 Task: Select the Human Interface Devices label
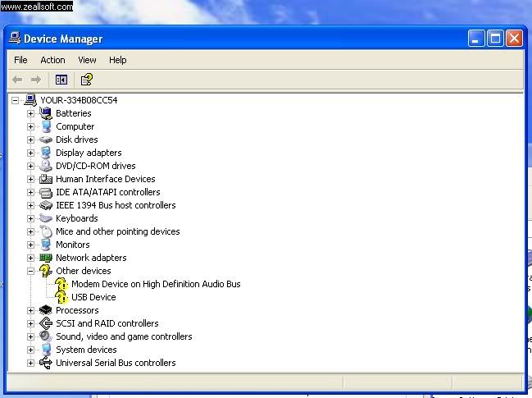[105, 179]
